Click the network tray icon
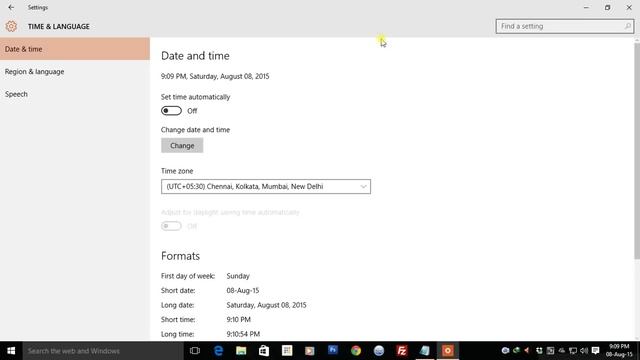Image resolution: width=640 pixels, height=360 pixels. (573, 351)
